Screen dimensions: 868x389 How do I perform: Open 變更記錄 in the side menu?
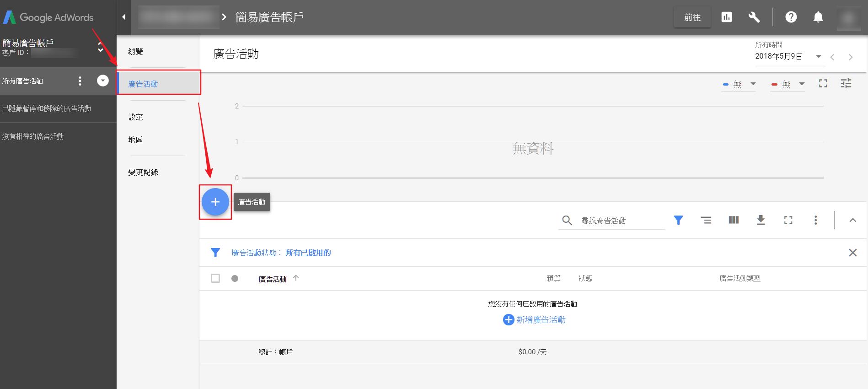click(x=143, y=173)
